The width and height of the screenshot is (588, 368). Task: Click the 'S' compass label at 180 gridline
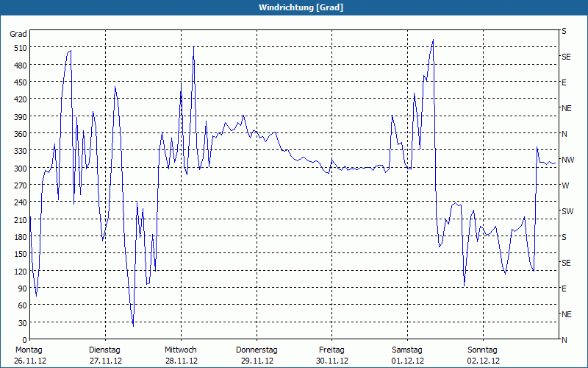click(564, 237)
